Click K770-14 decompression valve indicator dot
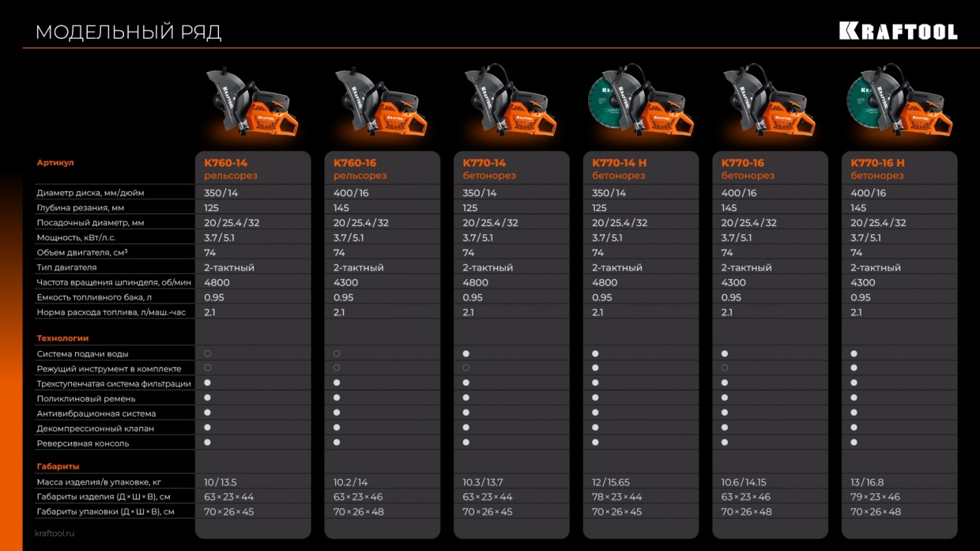 pyautogui.click(x=466, y=428)
